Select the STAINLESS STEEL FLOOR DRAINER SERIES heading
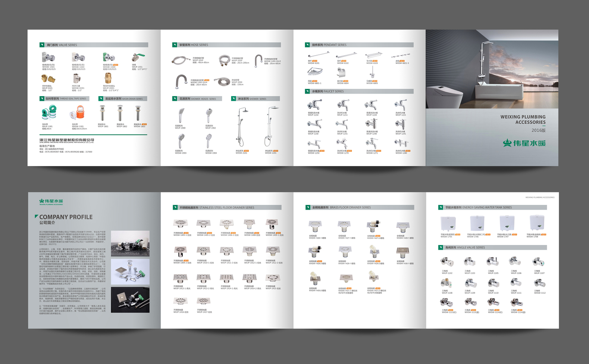589x364 pixels. tap(227, 207)
